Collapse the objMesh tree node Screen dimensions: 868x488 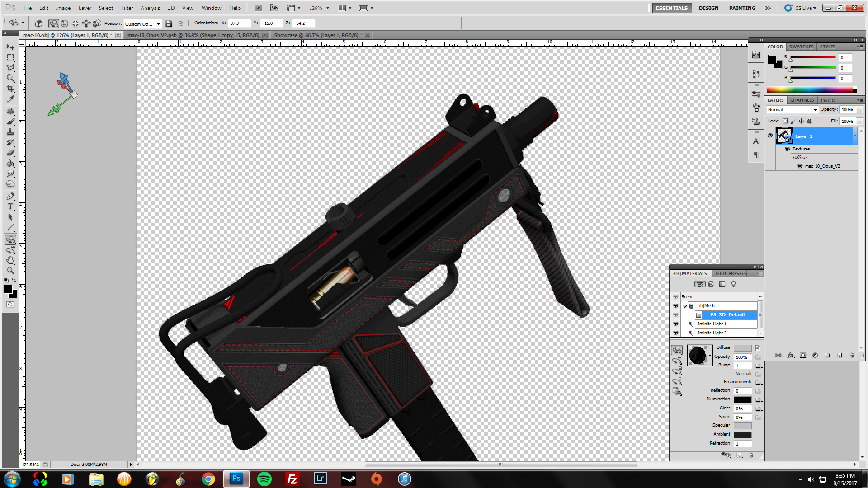(x=684, y=306)
